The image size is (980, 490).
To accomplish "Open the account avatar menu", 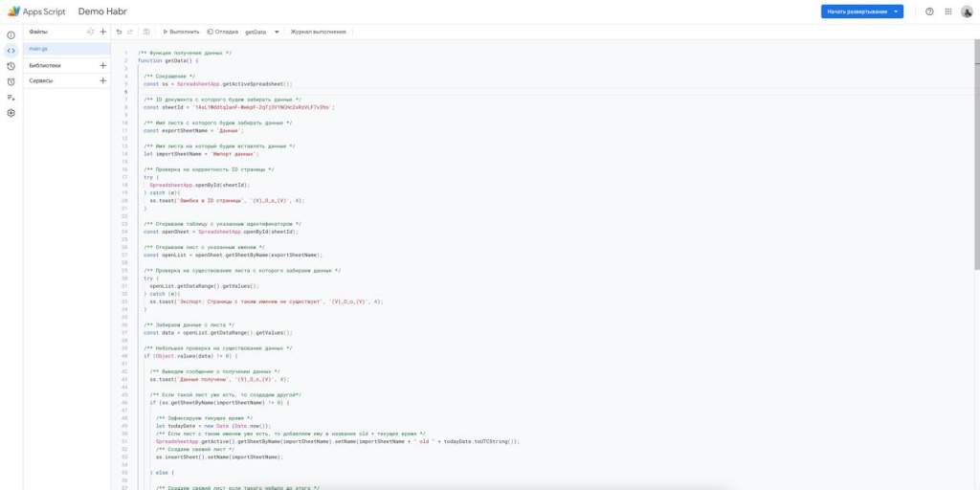I will click(967, 11).
